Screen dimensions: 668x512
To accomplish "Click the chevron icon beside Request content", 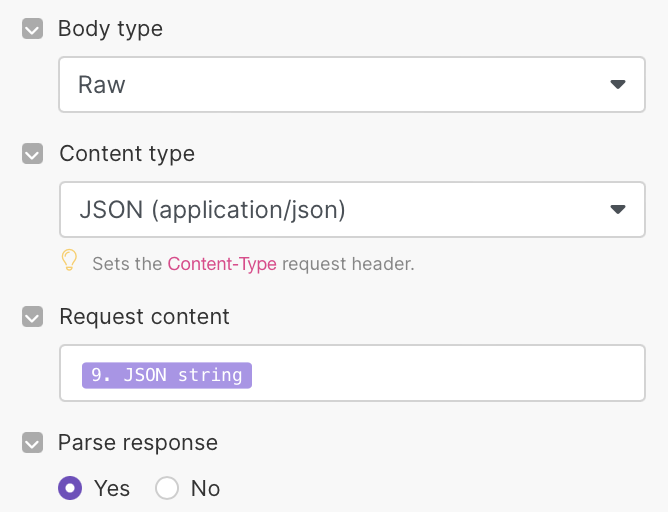I will tap(33, 317).
